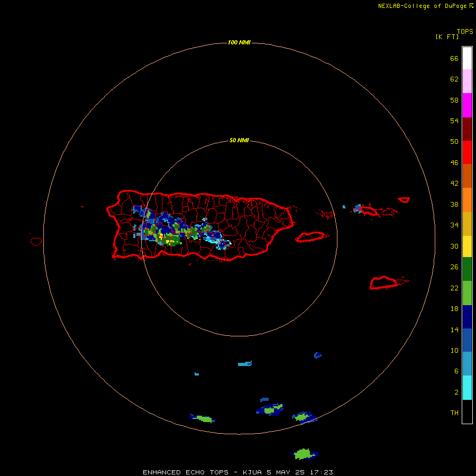476x476 pixels.
Task: Click the Vieques island outline east of Puerto Rico
Action: coord(312,237)
